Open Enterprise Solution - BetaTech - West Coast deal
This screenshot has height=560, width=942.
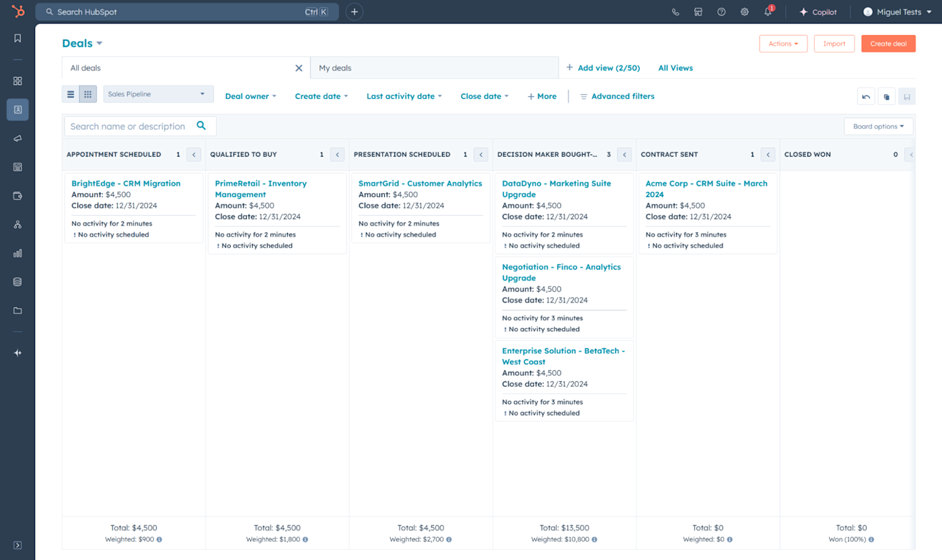[564, 356]
